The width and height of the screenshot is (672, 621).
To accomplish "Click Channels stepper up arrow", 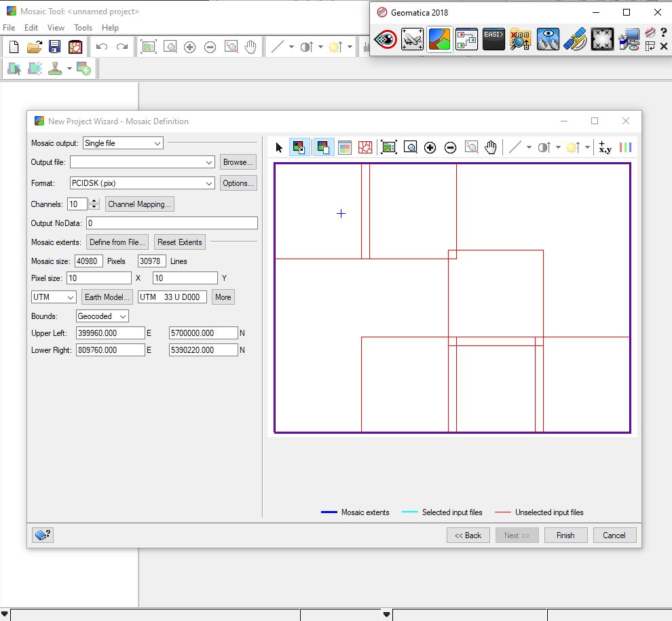I will [x=94, y=201].
